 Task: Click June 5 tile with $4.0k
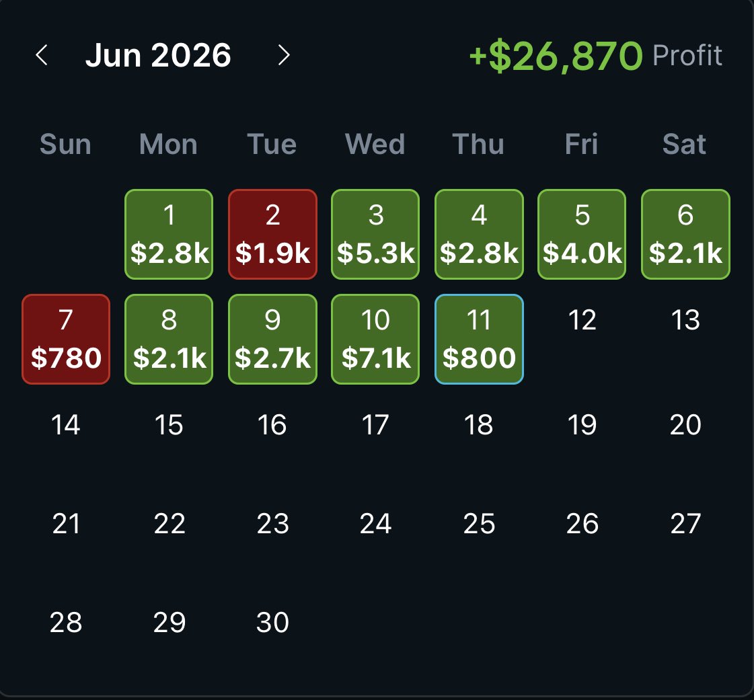582,234
